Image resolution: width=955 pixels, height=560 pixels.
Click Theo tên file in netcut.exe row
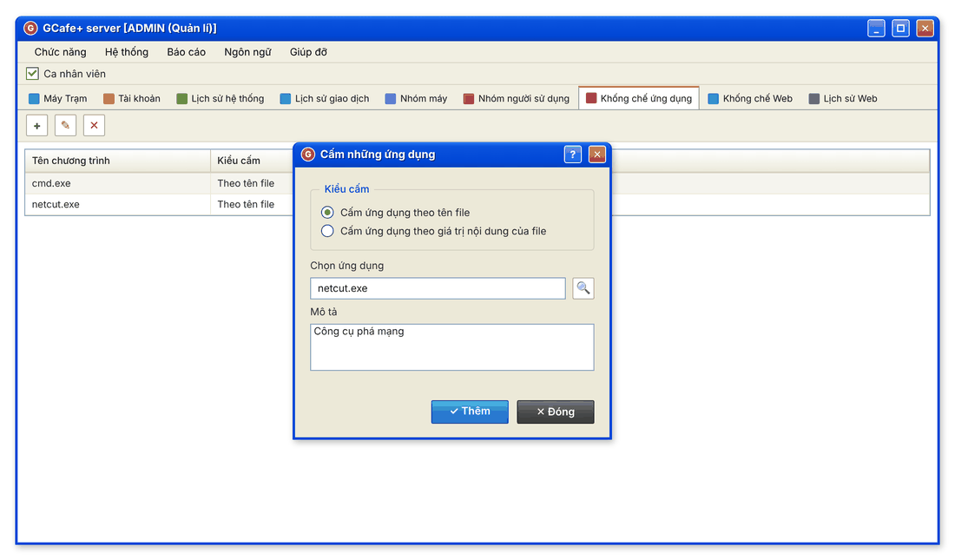click(x=246, y=205)
